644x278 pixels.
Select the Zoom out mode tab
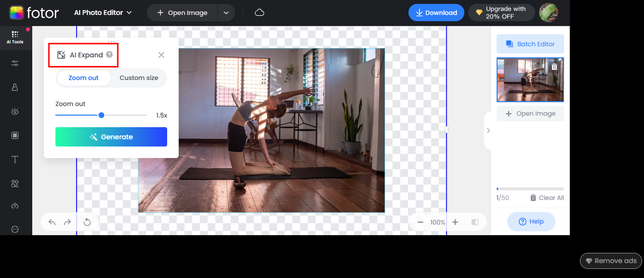(x=84, y=78)
